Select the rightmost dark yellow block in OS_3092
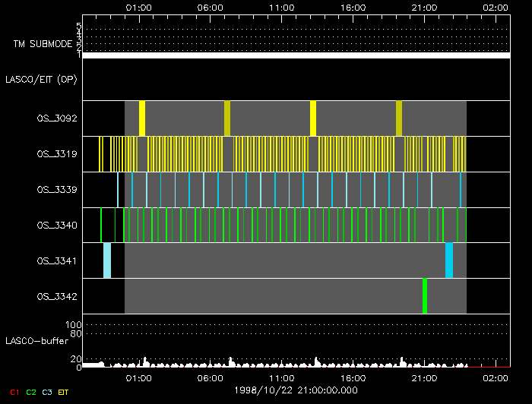 tap(399, 118)
